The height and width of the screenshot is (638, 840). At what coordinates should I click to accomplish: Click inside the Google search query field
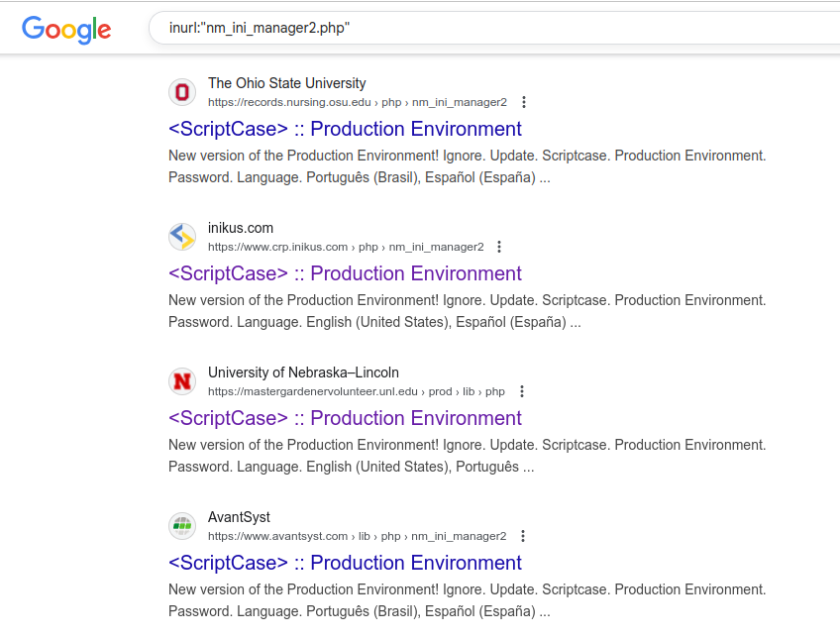click(396, 28)
